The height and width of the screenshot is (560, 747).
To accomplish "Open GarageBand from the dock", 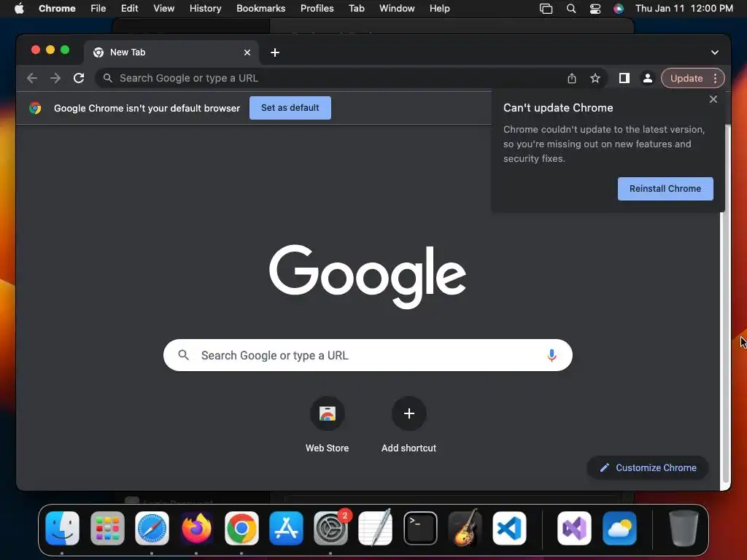I will [465, 528].
